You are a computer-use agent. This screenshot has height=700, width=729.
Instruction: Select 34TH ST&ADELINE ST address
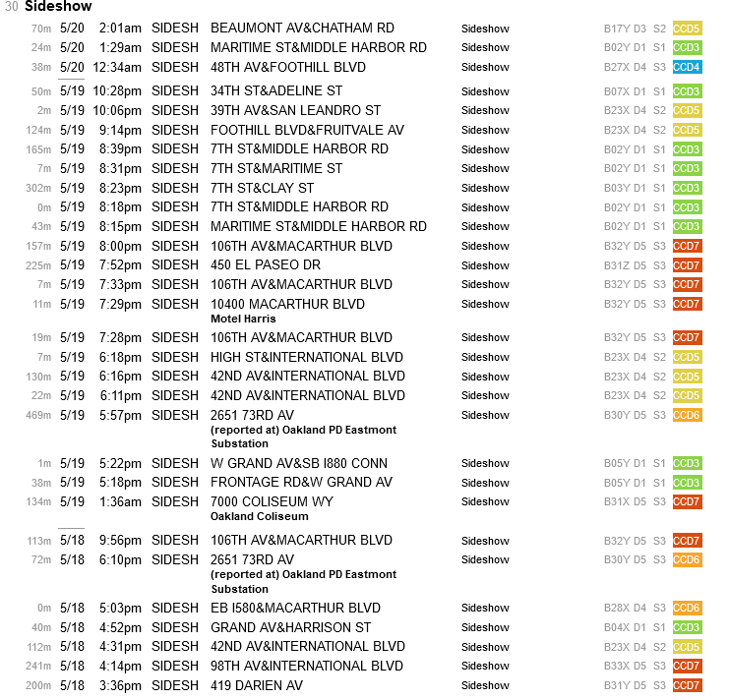(x=276, y=91)
